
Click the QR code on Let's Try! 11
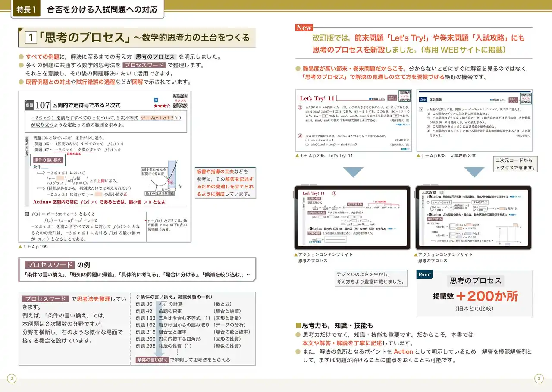coord(404,94)
